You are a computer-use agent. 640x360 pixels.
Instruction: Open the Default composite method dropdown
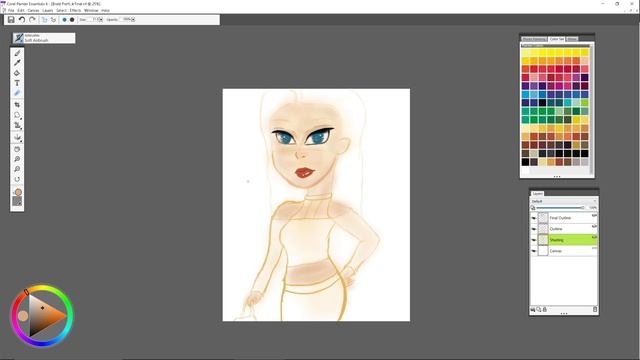[x=564, y=201]
